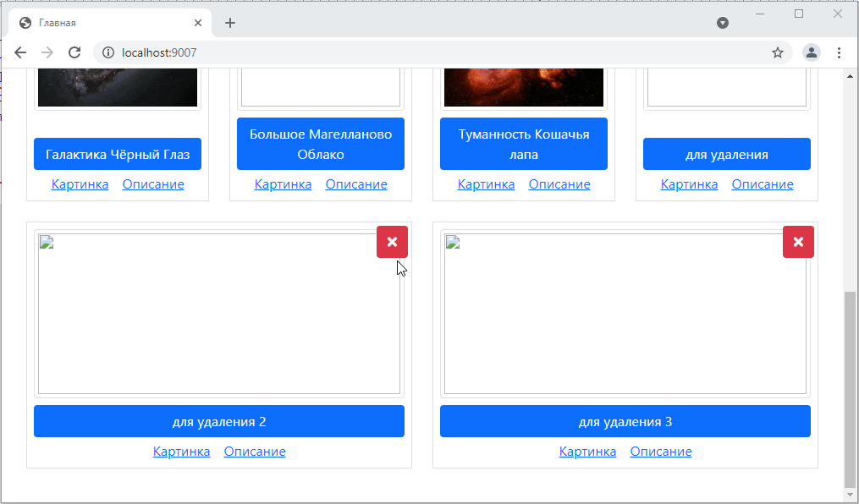Screen dimensions: 859x504
Task: Click the vertical page scrollbar thumb
Action: pos(851,389)
